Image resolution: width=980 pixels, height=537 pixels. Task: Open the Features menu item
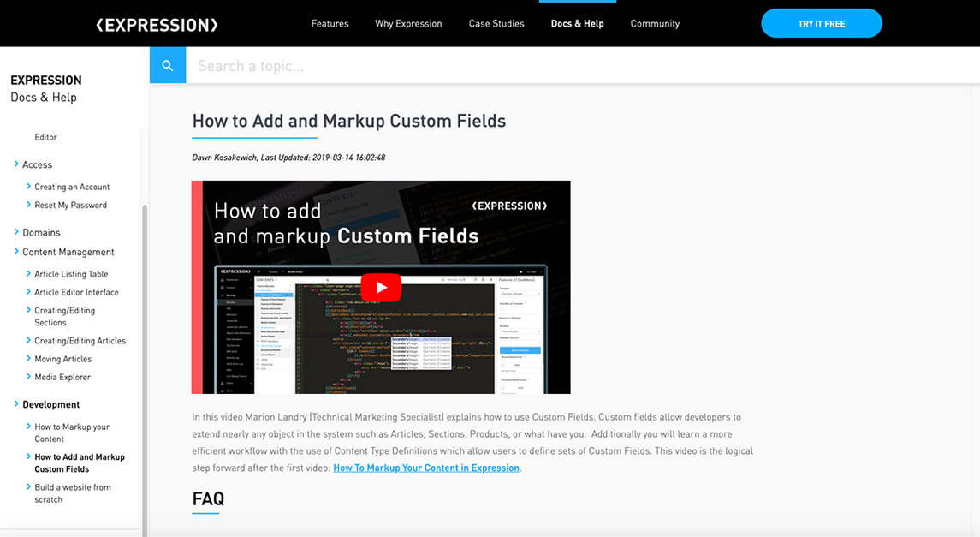(330, 24)
